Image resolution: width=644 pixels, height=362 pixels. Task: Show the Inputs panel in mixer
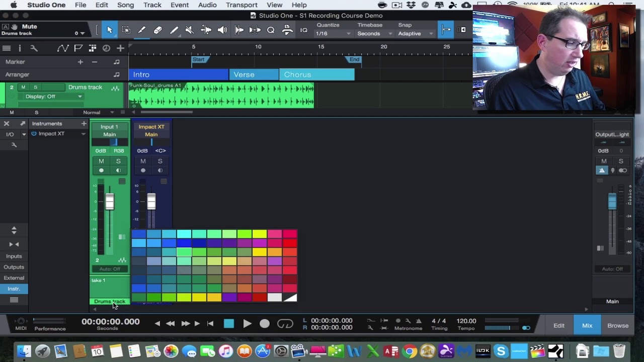(14, 256)
